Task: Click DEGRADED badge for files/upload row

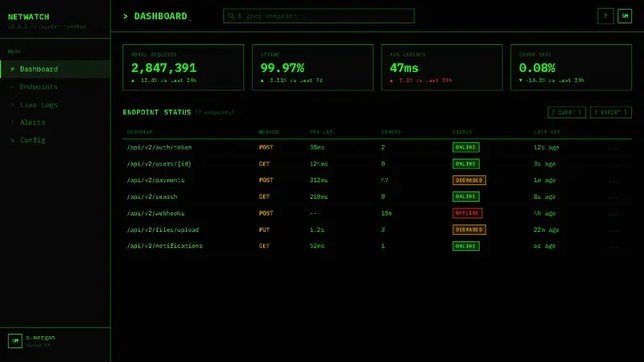Action: 469,230
